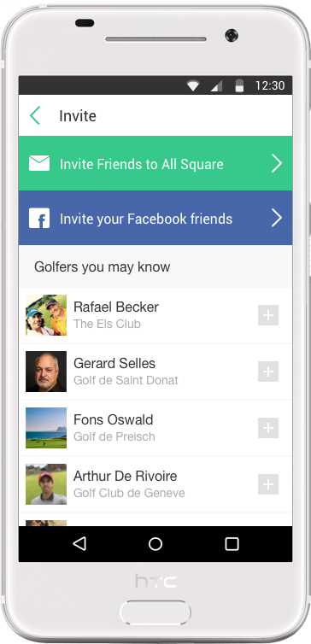Open Gerard Selles' name link
Image resolution: width=311 pixels, height=644 pixels.
tap(114, 364)
